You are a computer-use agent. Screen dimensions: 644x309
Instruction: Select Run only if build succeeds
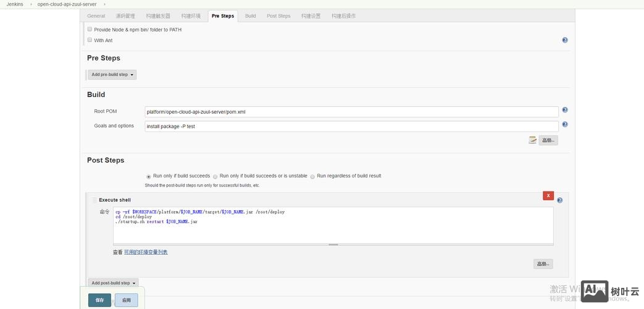[x=148, y=177]
